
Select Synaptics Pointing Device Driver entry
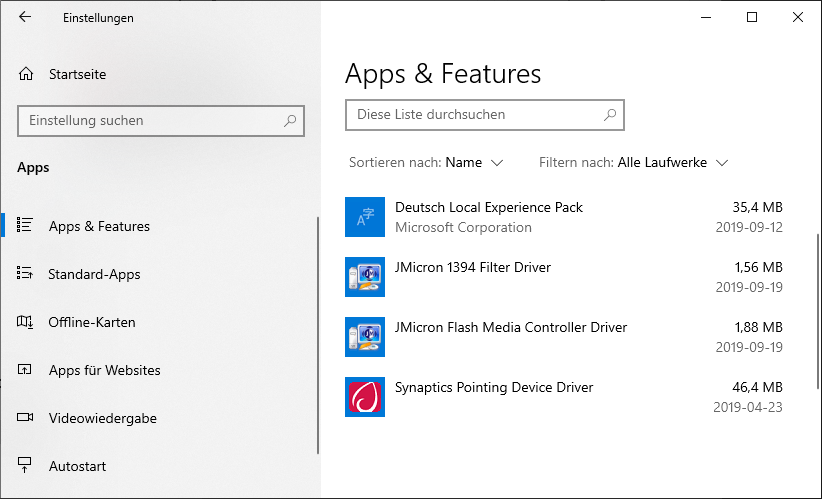[x=564, y=397]
